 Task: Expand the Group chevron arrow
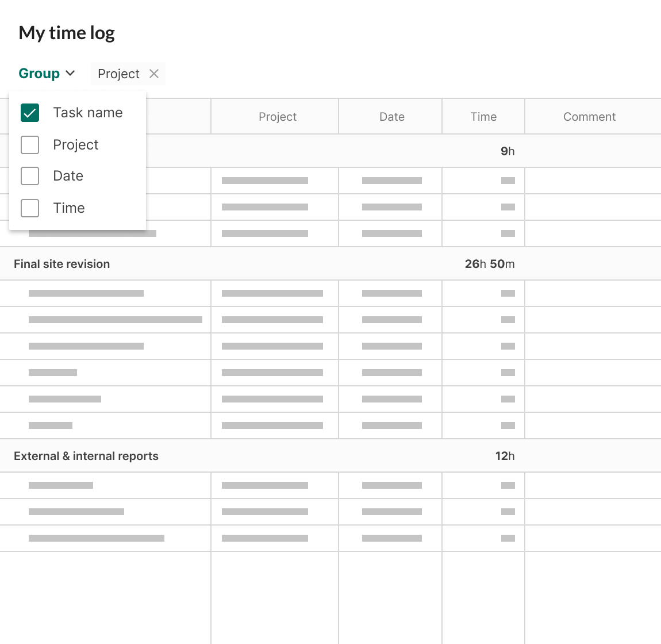tap(70, 74)
